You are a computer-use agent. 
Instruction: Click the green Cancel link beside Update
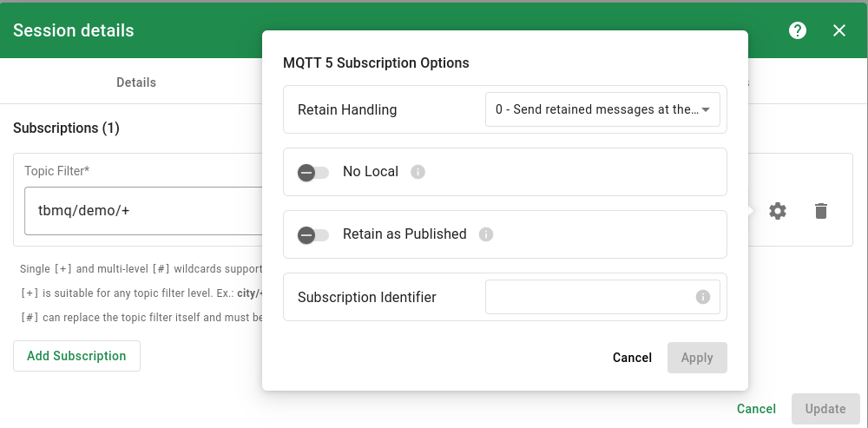click(x=756, y=409)
